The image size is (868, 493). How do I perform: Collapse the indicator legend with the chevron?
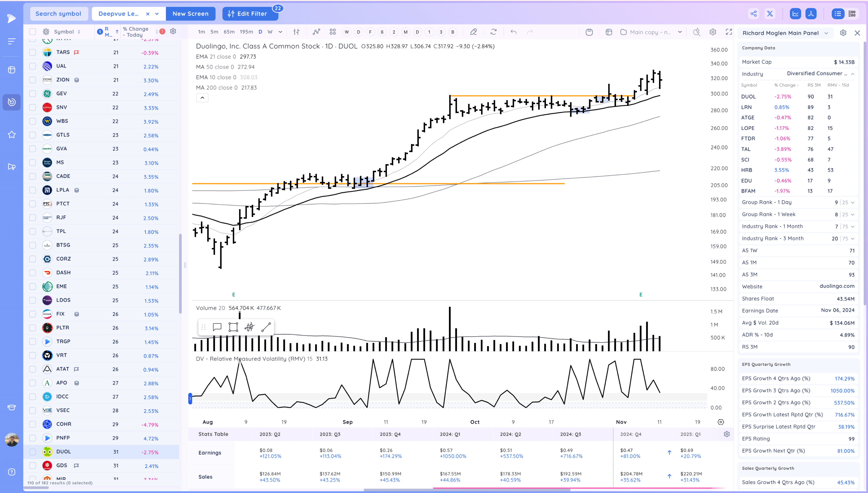[x=202, y=98]
